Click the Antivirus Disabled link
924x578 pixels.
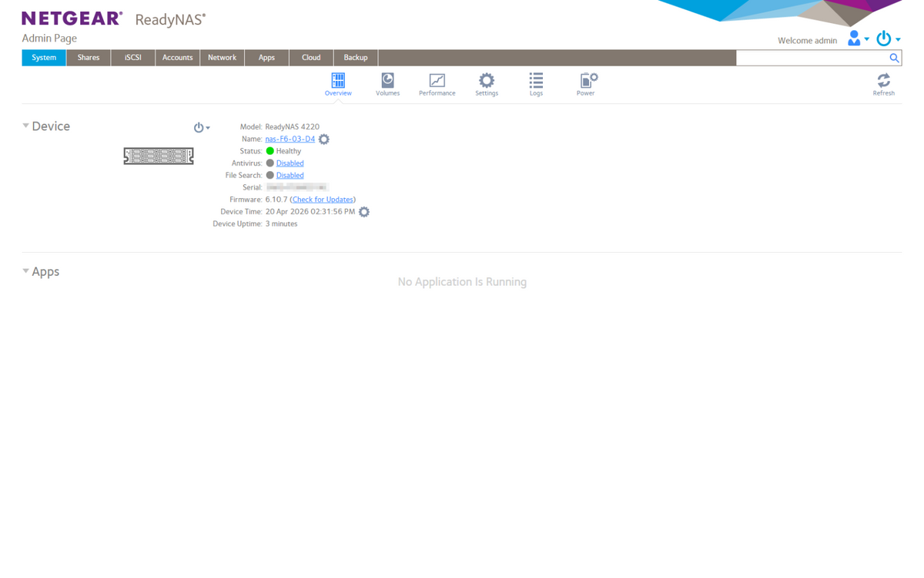290,163
